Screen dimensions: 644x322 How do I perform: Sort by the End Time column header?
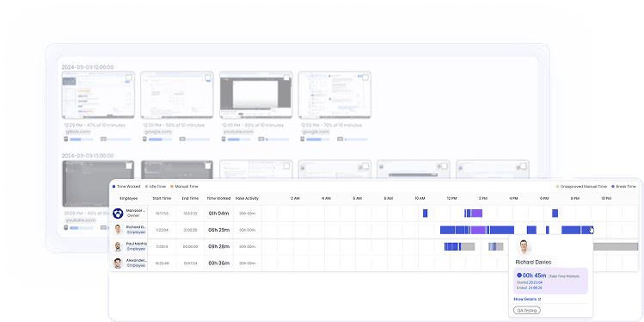click(x=191, y=198)
